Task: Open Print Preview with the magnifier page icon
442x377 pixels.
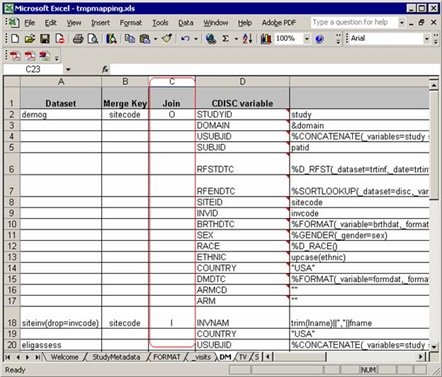Action: point(93,39)
